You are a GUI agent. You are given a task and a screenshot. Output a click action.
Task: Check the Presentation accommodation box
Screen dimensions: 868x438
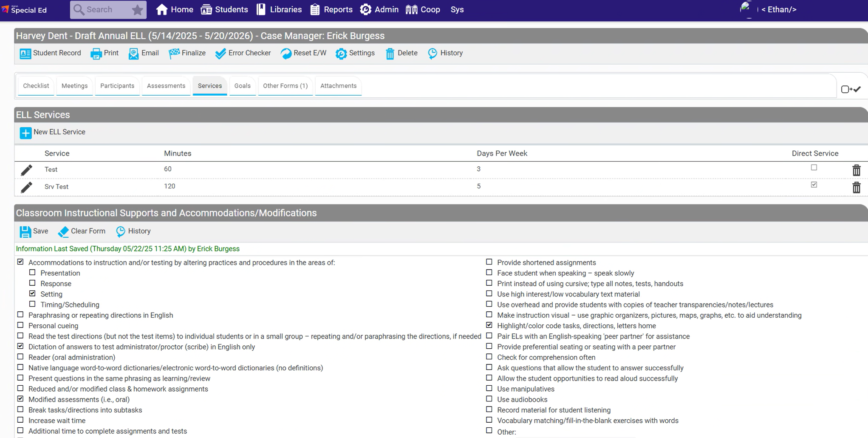(32, 273)
